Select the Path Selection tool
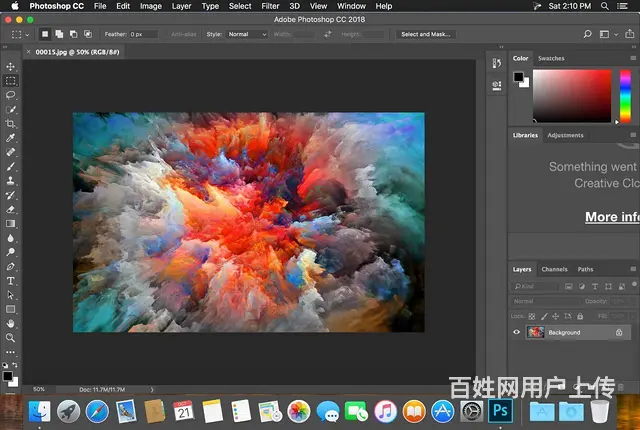The image size is (640, 430). click(x=11, y=295)
